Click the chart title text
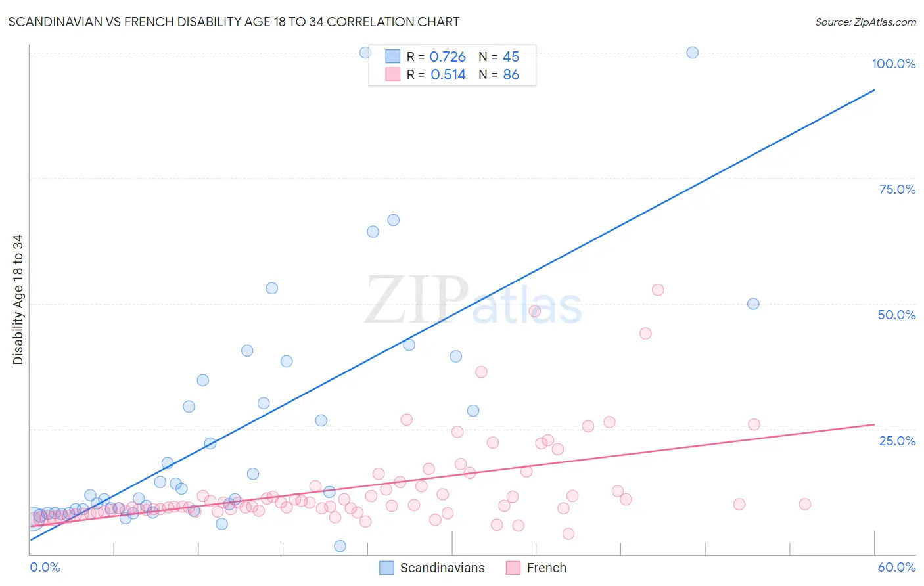 [234, 22]
